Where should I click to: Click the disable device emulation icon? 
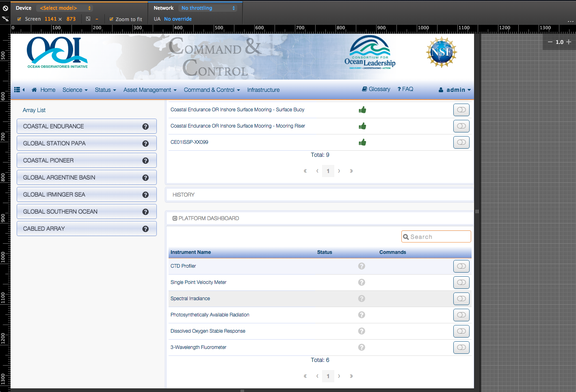click(x=5, y=8)
